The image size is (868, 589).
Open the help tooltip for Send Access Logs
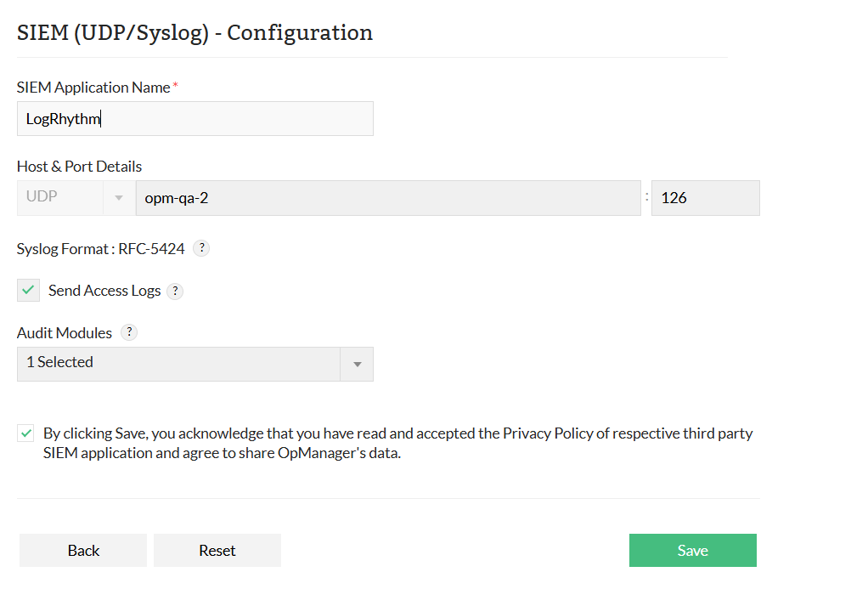[175, 292]
